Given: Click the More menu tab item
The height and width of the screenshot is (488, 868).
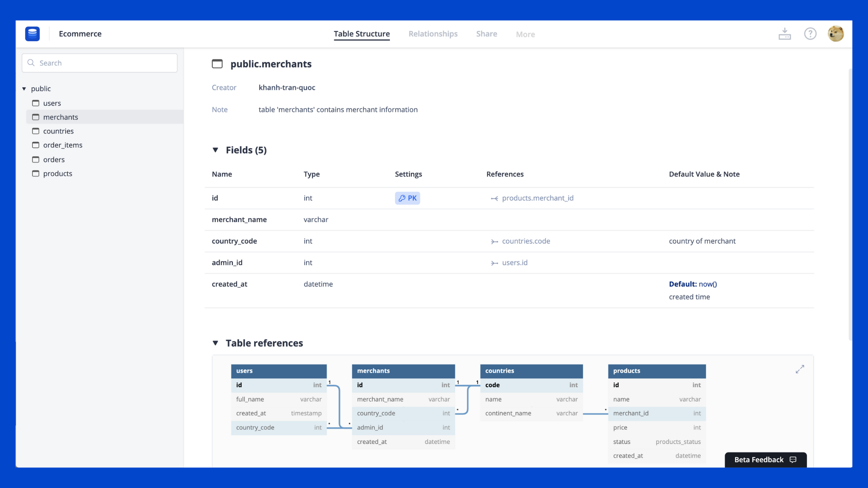Looking at the screenshot, I should coord(525,34).
